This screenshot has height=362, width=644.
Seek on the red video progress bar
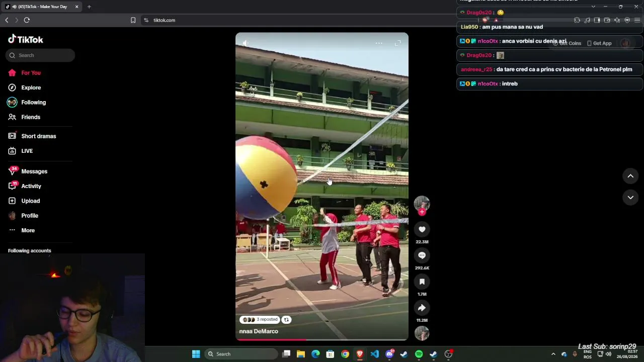click(x=322, y=339)
